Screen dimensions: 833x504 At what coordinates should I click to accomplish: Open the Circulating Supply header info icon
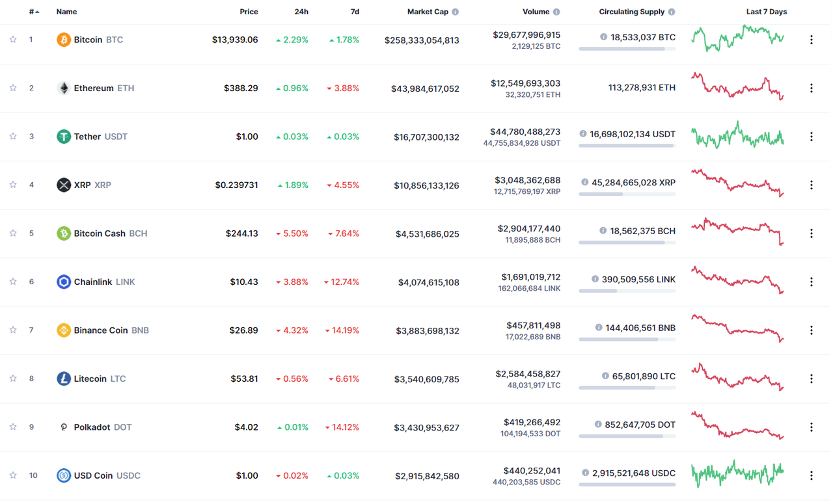(x=672, y=12)
